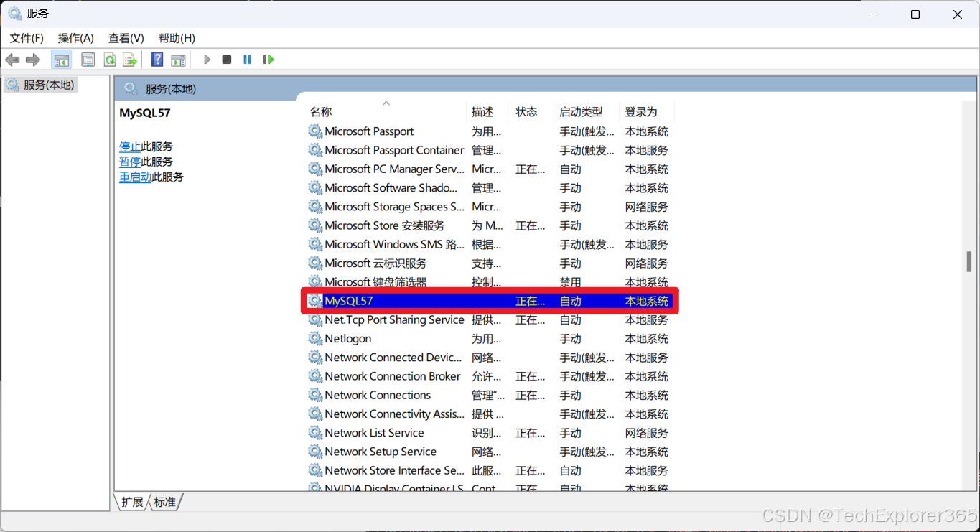This screenshot has height=532, width=980.
Task: Click the Start Service play icon
Action: 207,60
